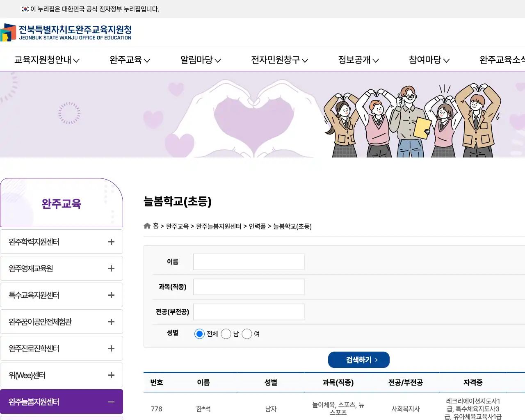525x420 pixels.
Task: Select the 여 gender radio button
Action: 247,334
